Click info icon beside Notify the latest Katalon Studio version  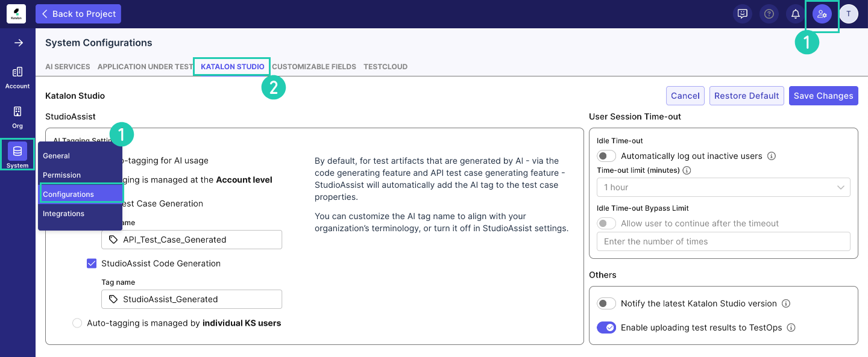click(x=786, y=303)
